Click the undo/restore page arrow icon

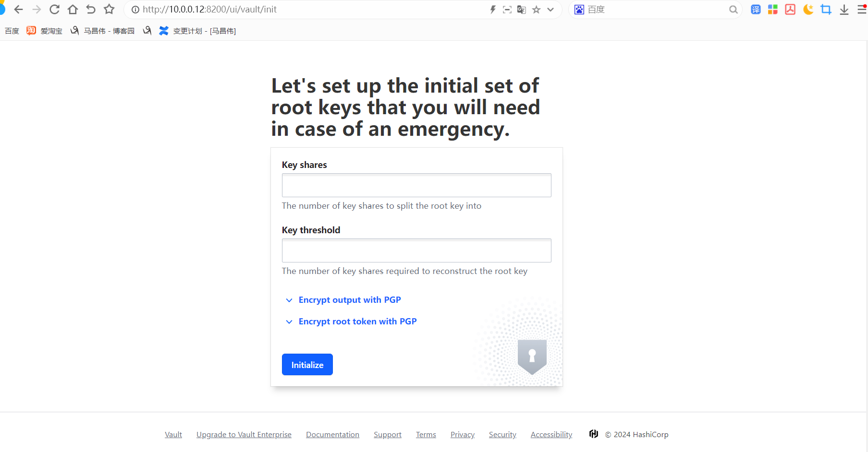(91, 10)
